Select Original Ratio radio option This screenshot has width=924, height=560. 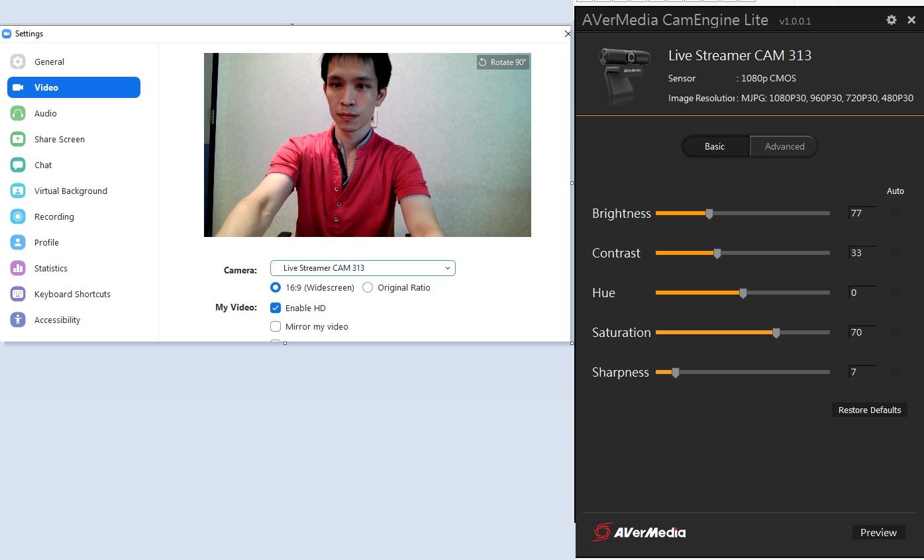coord(368,287)
